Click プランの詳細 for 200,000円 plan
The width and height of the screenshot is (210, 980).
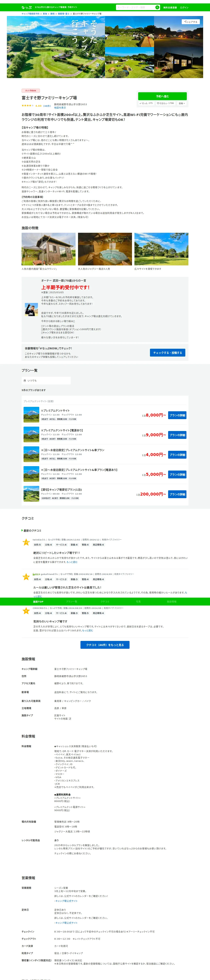[x=177, y=494]
